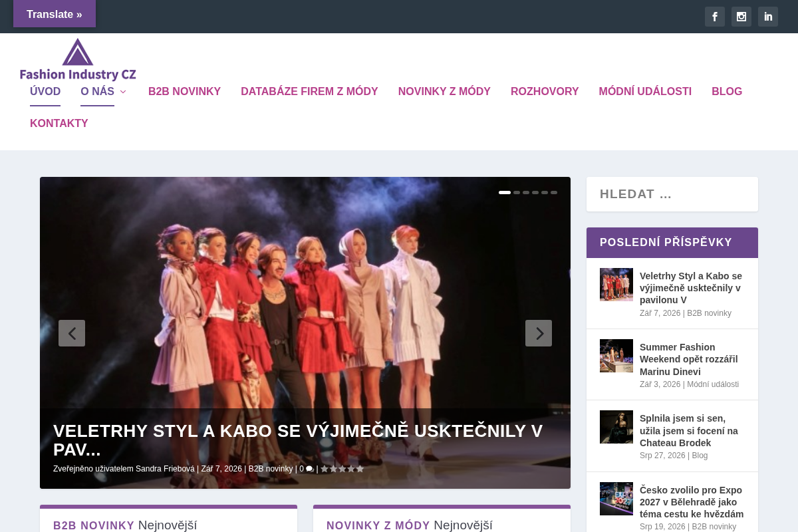
Task: Click the Fashion Industry CZ logo
Action: [x=78, y=60]
